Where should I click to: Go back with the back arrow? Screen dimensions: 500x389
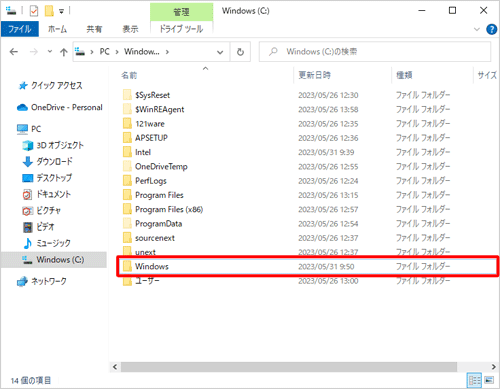coord(14,52)
